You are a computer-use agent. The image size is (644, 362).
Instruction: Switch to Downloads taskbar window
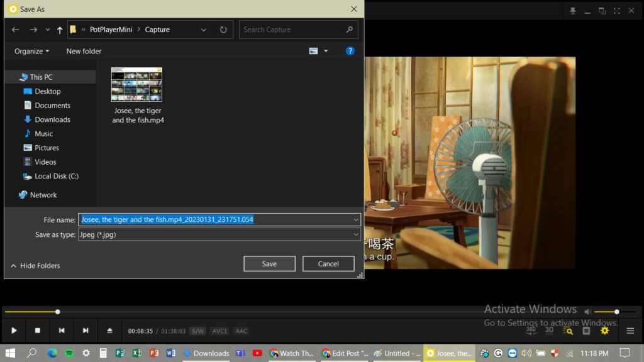(206, 353)
